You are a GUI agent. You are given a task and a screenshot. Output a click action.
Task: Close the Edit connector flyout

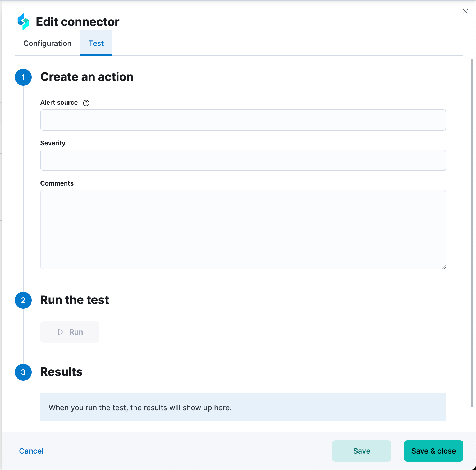pos(465,11)
